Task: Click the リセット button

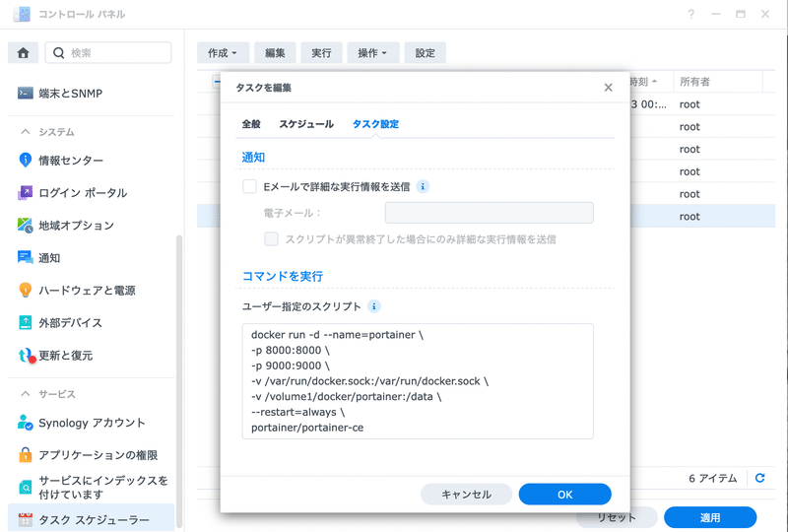Action: coord(617,517)
